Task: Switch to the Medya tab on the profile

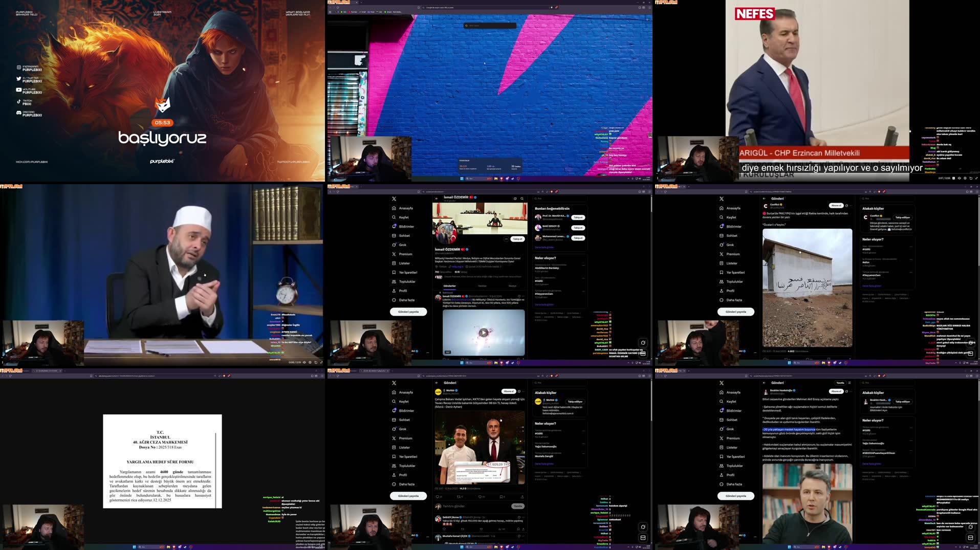Action: tap(513, 286)
